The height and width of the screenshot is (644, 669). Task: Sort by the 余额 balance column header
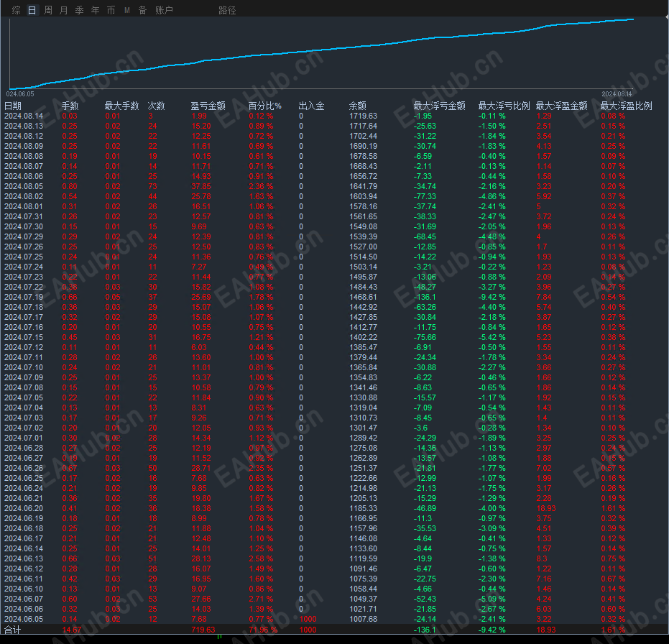click(358, 106)
